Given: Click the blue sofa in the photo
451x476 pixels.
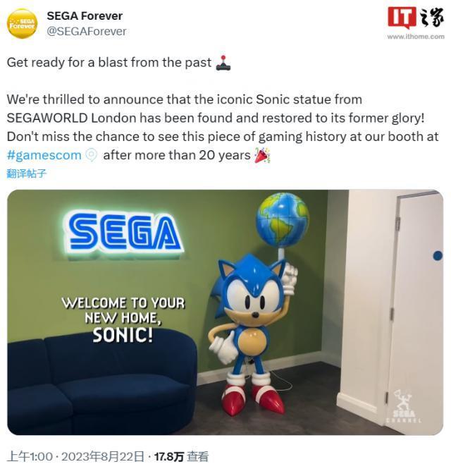Looking at the screenshot, I should [99, 384].
